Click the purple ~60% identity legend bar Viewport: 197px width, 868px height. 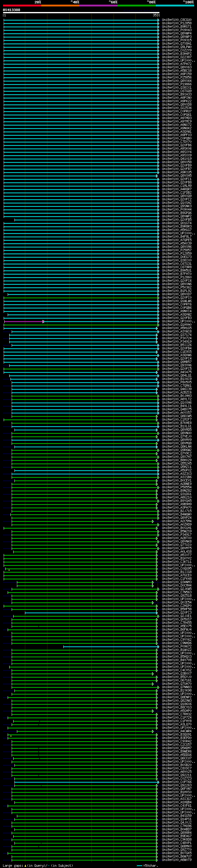[98, 6]
